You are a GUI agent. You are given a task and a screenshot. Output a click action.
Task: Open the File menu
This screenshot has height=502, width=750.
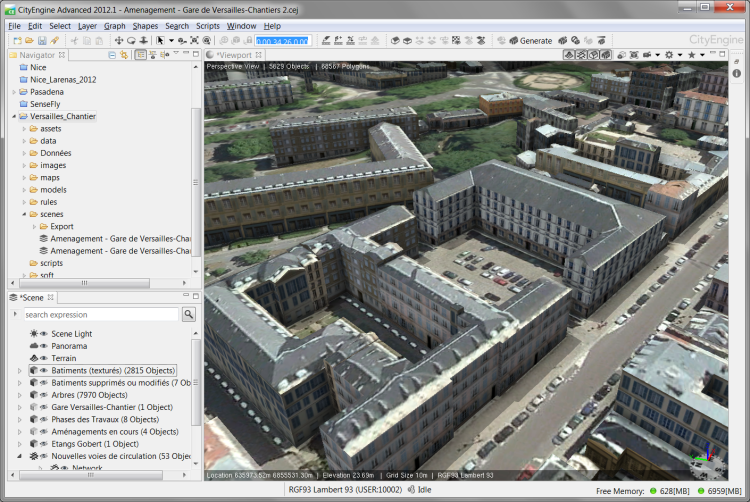pos(14,26)
